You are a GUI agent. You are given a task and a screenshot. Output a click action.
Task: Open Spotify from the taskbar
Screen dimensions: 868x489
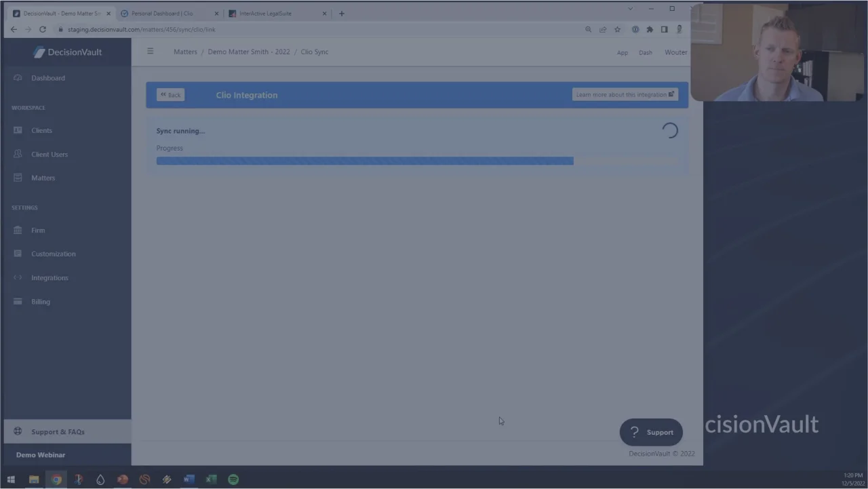[233, 480]
